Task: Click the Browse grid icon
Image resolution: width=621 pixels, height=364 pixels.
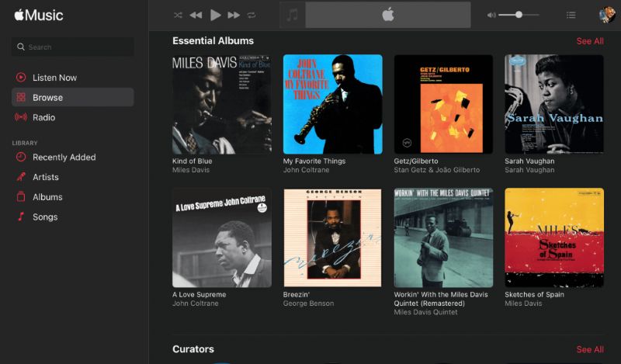Action: [x=21, y=97]
